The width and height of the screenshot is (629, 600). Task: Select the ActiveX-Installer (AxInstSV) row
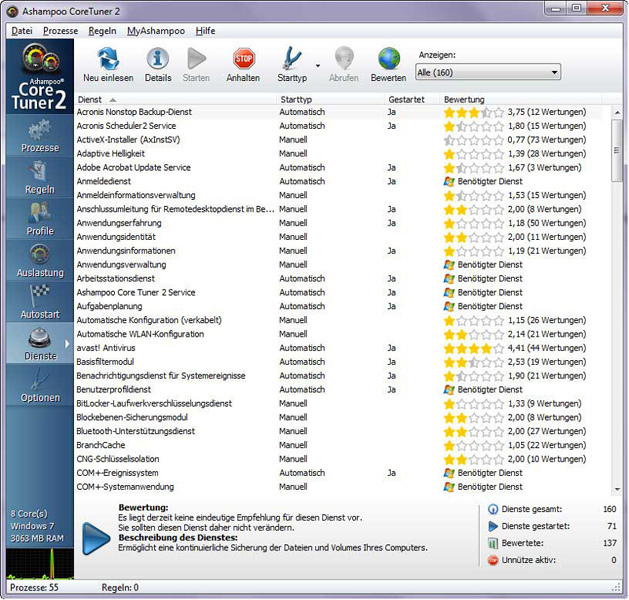[338, 140]
